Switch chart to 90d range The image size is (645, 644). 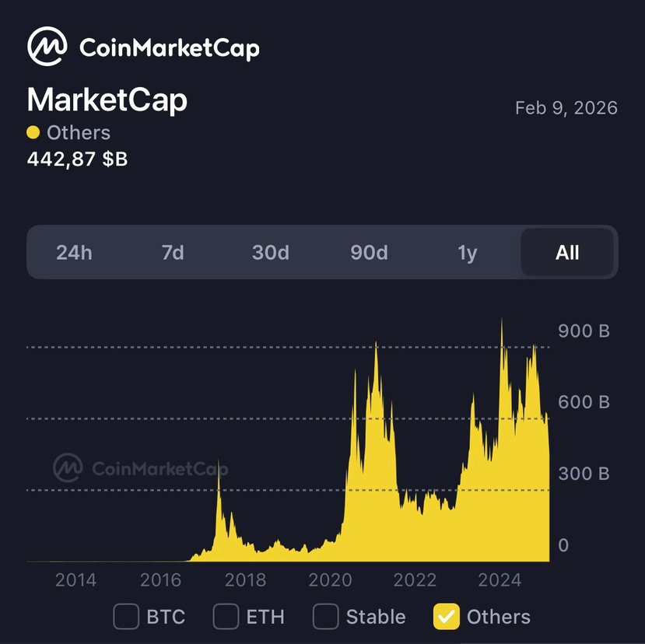point(369,253)
